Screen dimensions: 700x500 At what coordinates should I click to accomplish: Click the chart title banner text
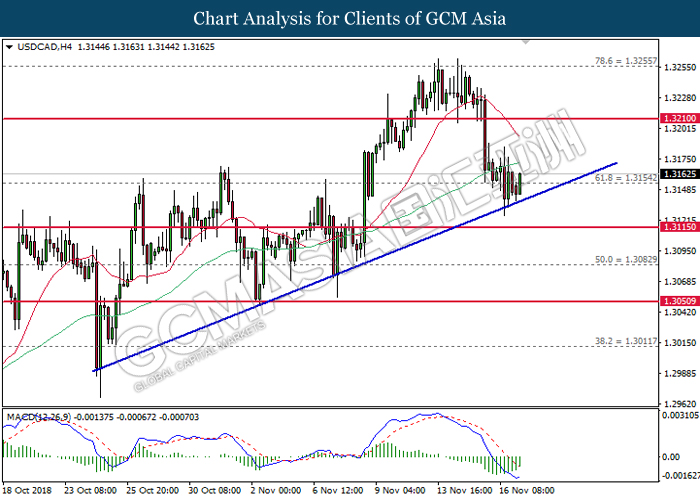click(349, 18)
